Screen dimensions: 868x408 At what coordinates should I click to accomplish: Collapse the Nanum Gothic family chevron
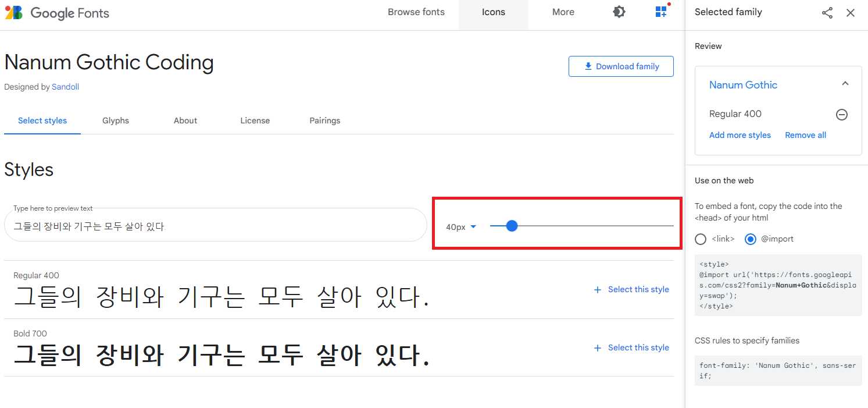(845, 84)
